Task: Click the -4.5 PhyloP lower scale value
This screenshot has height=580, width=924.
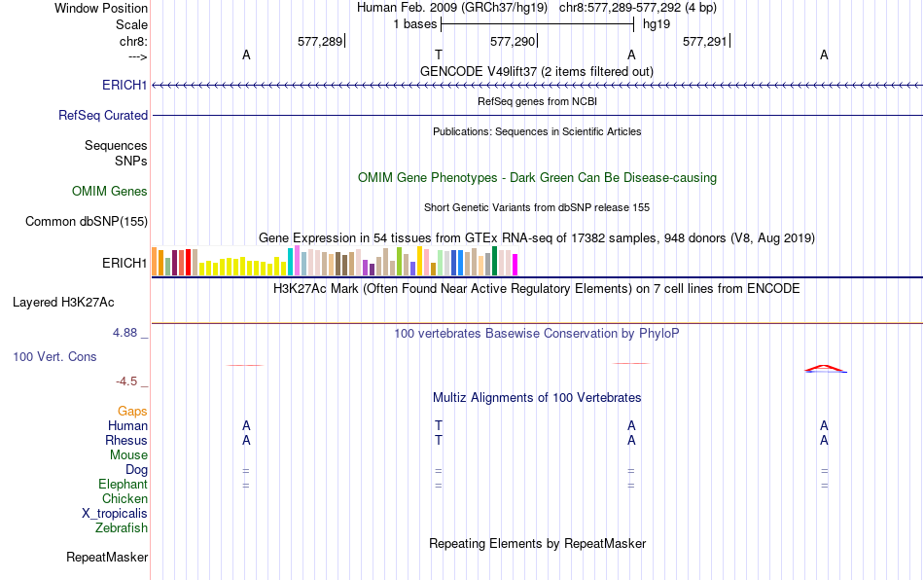Action: 126,381
